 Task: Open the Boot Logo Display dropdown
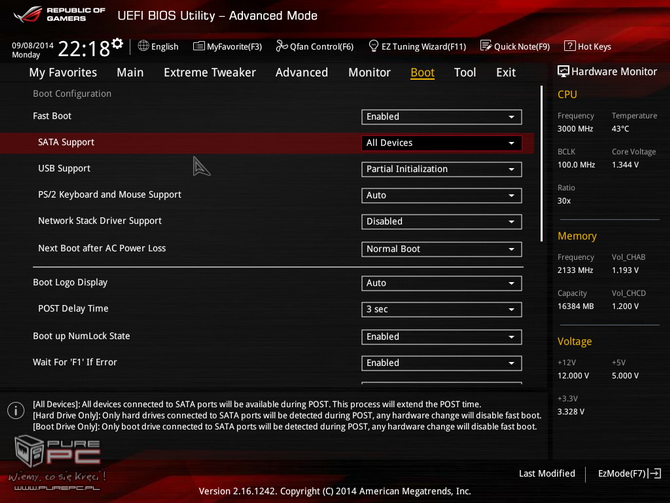click(x=441, y=283)
